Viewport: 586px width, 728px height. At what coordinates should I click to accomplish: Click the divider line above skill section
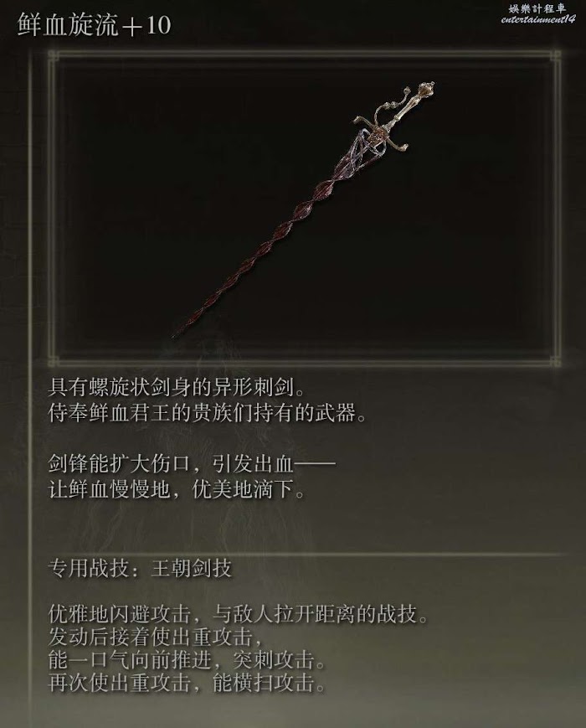click(x=306, y=555)
